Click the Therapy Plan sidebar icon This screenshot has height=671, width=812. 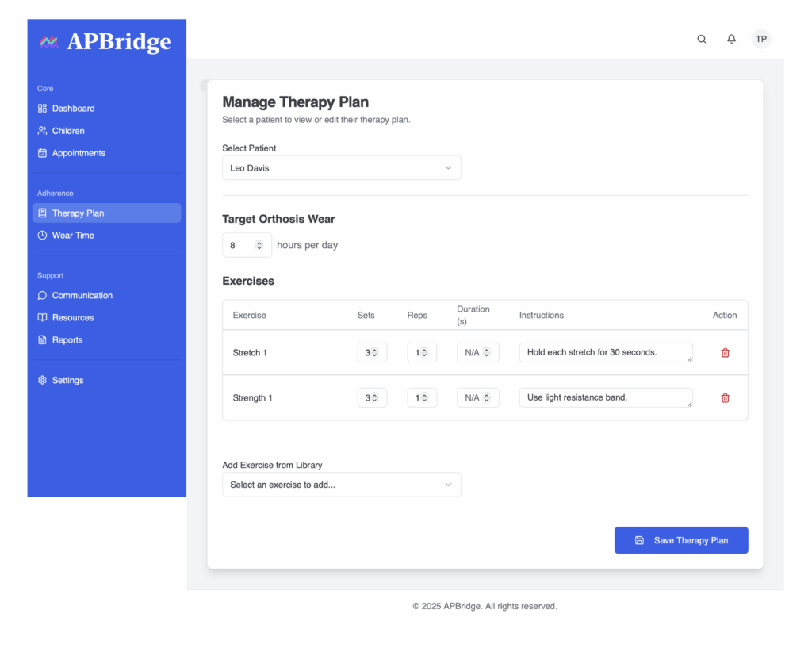[x=43, y=213]
